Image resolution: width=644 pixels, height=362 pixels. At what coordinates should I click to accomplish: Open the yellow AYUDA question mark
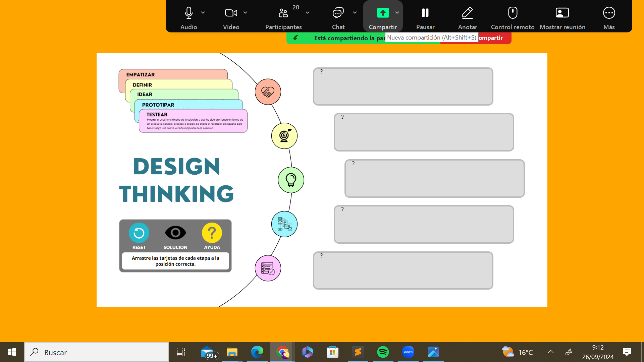click(x=212, y=233)
